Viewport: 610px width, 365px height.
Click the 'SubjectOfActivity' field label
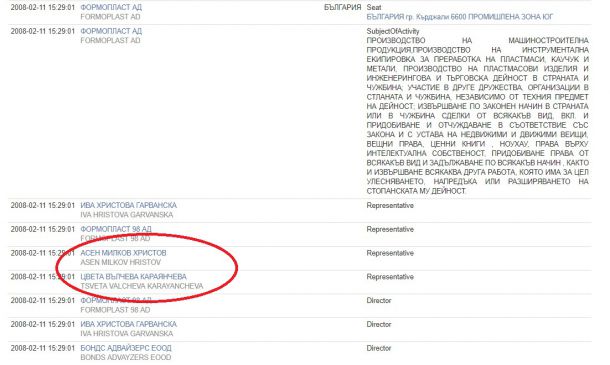click(x=393, y=31)
